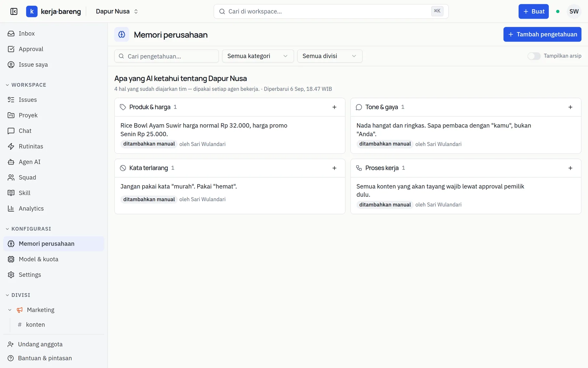Collapse the WORKSPACE section

point(26,85)
